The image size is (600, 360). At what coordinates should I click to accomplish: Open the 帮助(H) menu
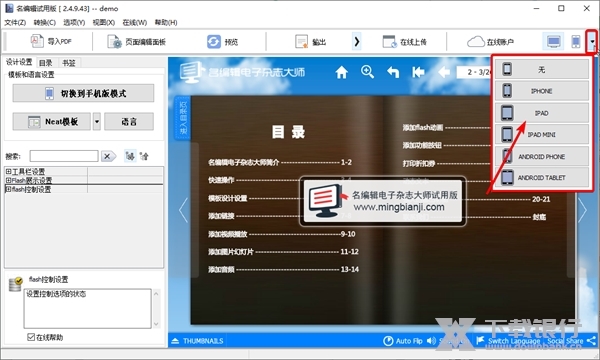click(166, 23)
